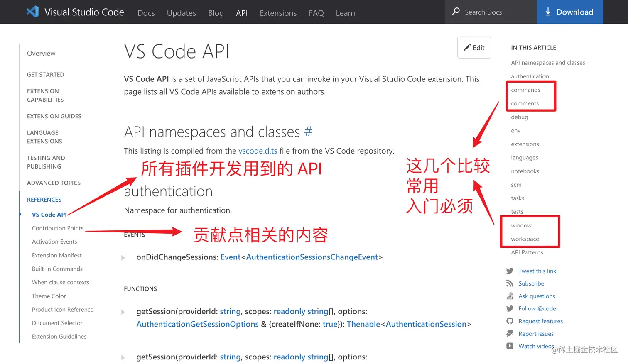Expand the EXTENSION CAPABILITIES sidebar section

click(45, 95)
